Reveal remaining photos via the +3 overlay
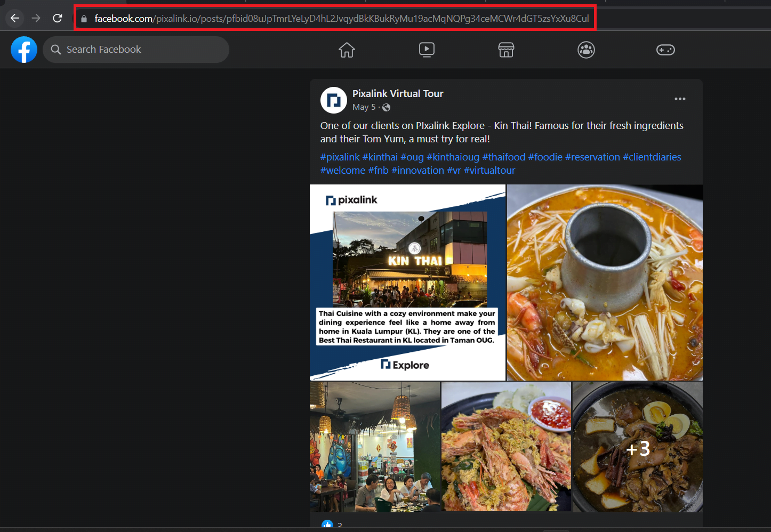This screenshot has height=532, width=771. tap(637, 448)
